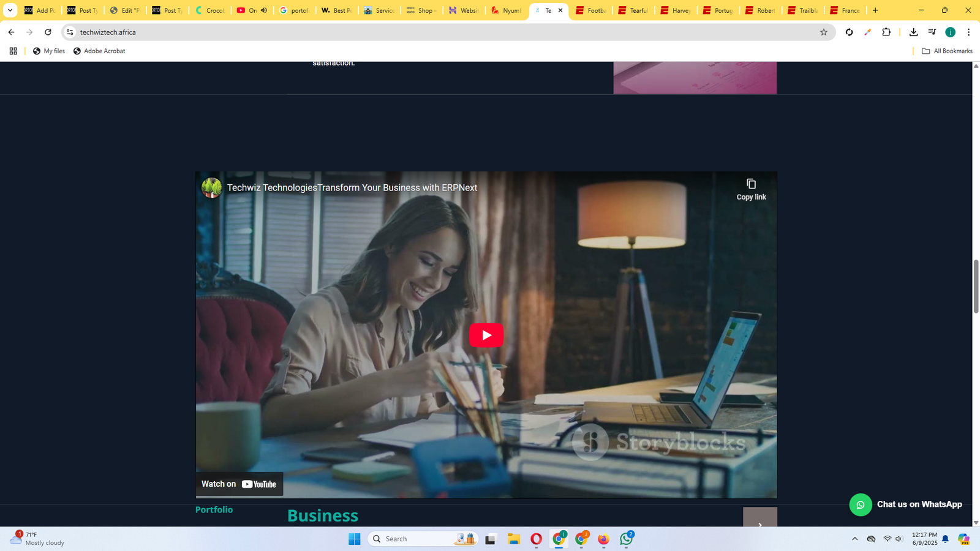Switch to the Portug tab

(x=719, y=10)
